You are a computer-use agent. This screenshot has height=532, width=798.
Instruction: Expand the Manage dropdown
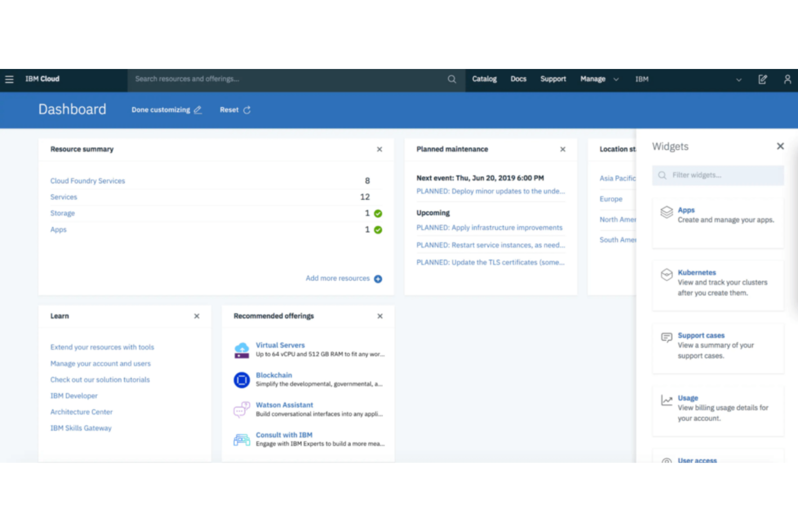pos(598,79)
